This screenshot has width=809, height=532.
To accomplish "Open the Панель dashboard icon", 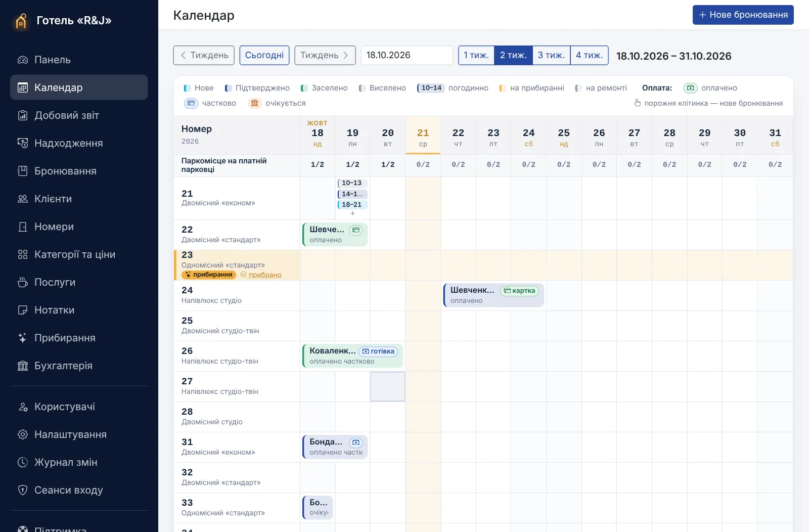I will (23, 60).
